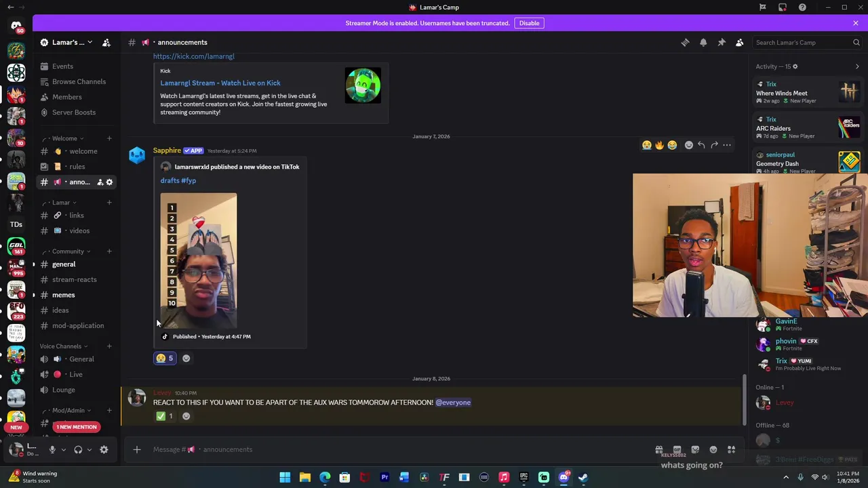Click the Reply arrow on the Sapphire message
The height and width of the screenshot is (488, 868).
click(701, 145)
